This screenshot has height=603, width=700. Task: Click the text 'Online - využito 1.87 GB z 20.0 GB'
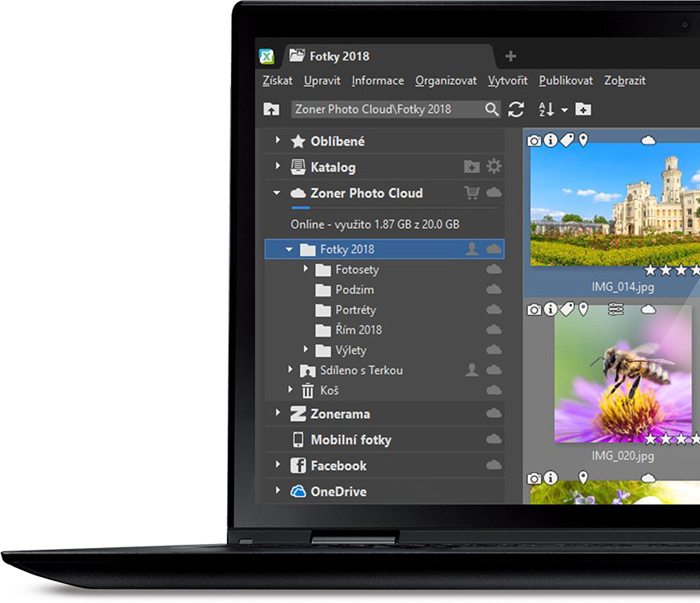click(375, 224)
